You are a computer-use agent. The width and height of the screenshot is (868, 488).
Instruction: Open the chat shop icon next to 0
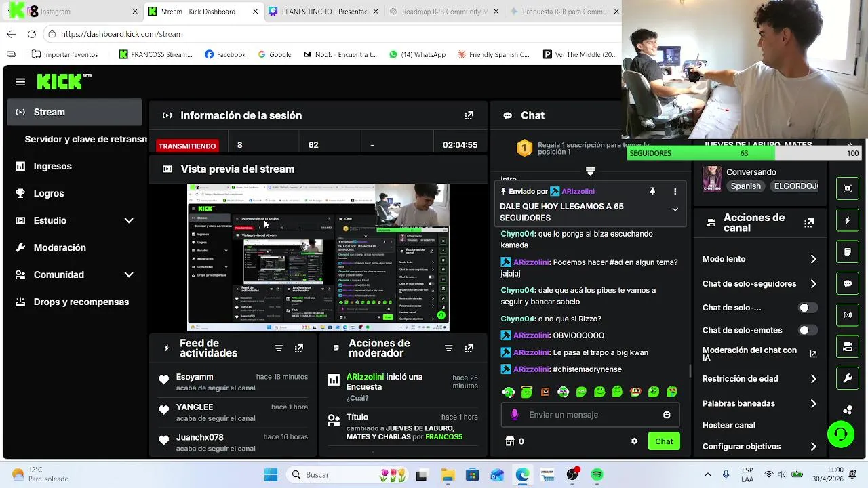click(x=510, y=441)
